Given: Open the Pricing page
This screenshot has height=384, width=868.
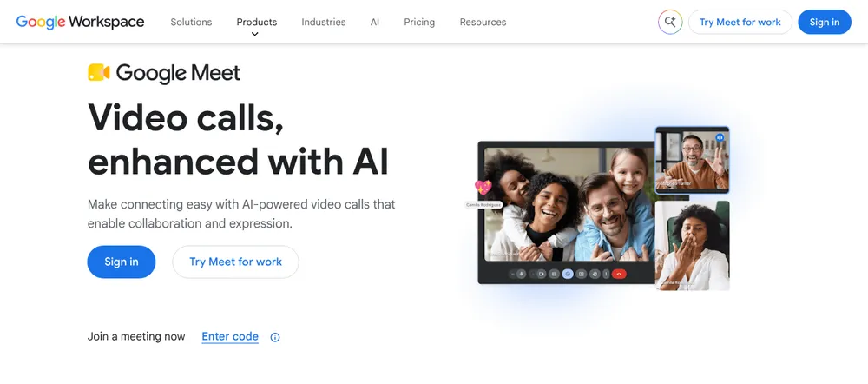Looking at the screenshot, I should (x=419, y=23).
